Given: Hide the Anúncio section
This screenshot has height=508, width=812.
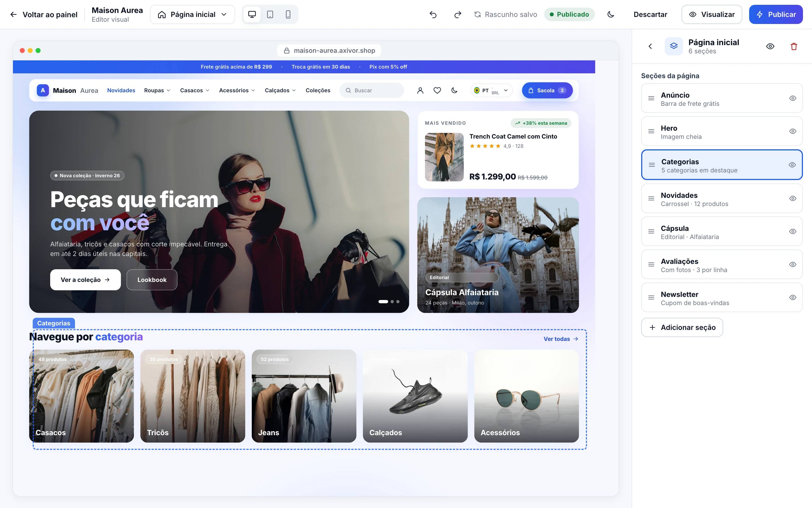Looking at the screenshot, I should pos(793,98).
